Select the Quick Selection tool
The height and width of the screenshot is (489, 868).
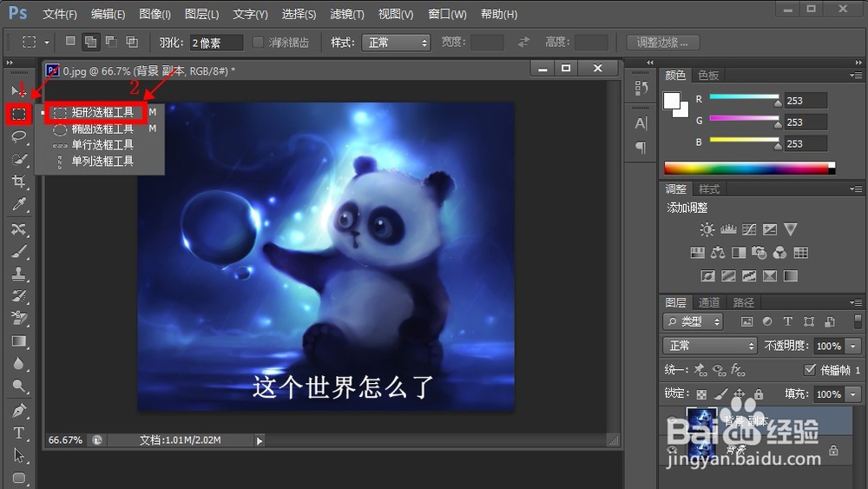tap(19, 160)
